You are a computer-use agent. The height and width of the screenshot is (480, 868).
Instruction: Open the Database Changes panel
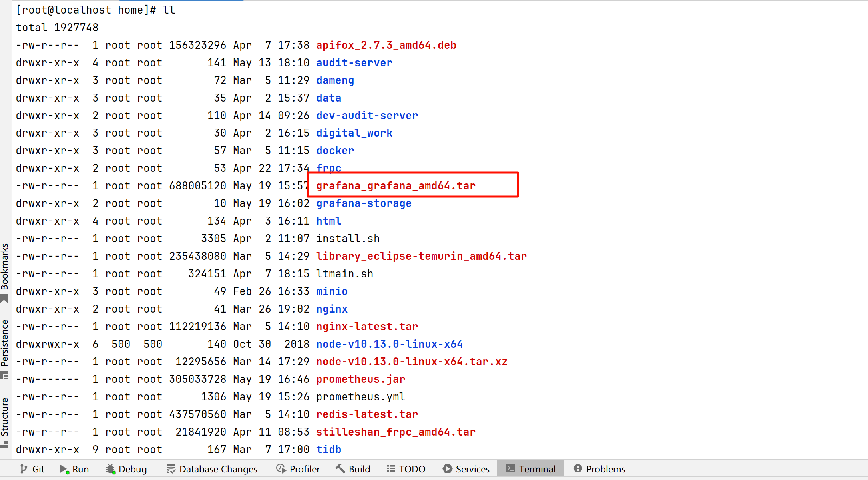point(212,469)
